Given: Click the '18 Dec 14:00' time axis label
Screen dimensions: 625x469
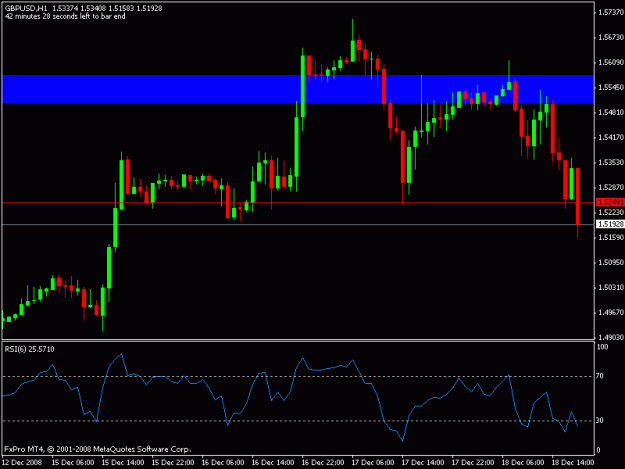Looking at the screenshot, I should pyautogui.click(x=573, y=463).
